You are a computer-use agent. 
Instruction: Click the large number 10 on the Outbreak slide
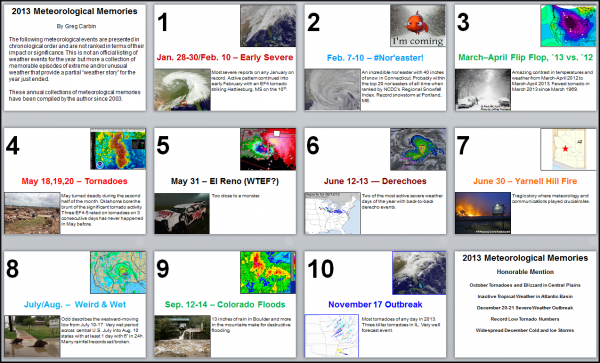(x=320, y=269)
